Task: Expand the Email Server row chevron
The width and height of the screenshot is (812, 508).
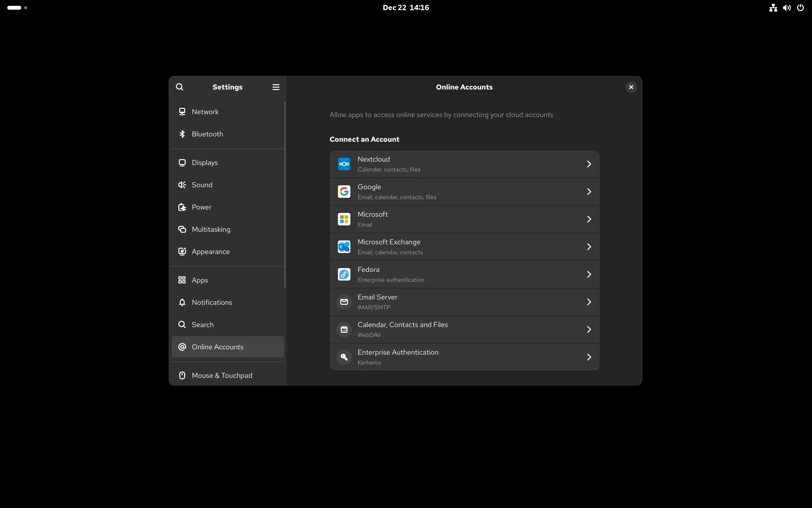Action: 589,302
